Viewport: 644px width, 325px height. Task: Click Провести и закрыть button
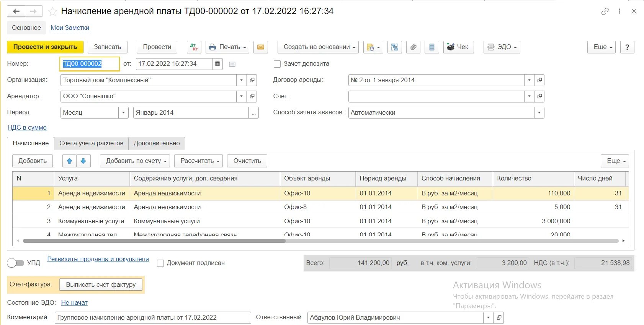[x=45, y=47]
